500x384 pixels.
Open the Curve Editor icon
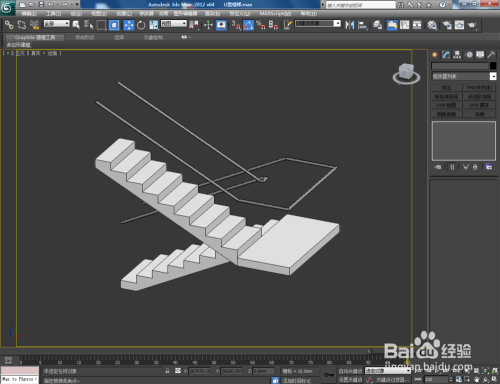pyautogui.click(x=405, y=25)
